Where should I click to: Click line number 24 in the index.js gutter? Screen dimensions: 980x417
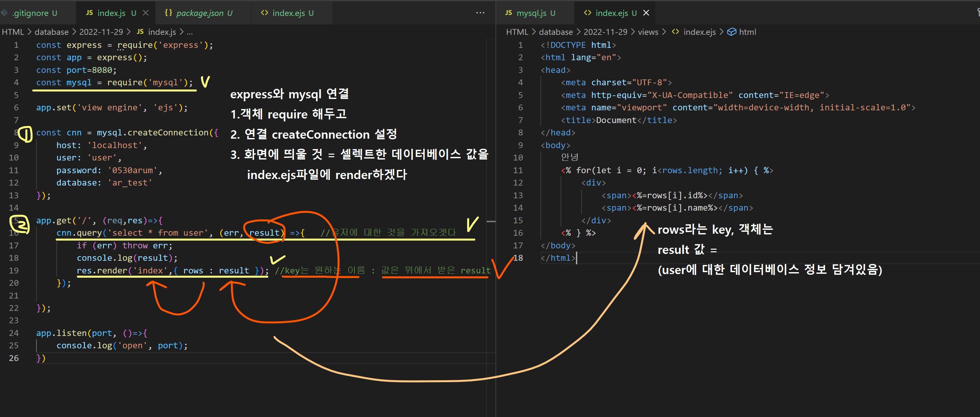pos(14,333)
